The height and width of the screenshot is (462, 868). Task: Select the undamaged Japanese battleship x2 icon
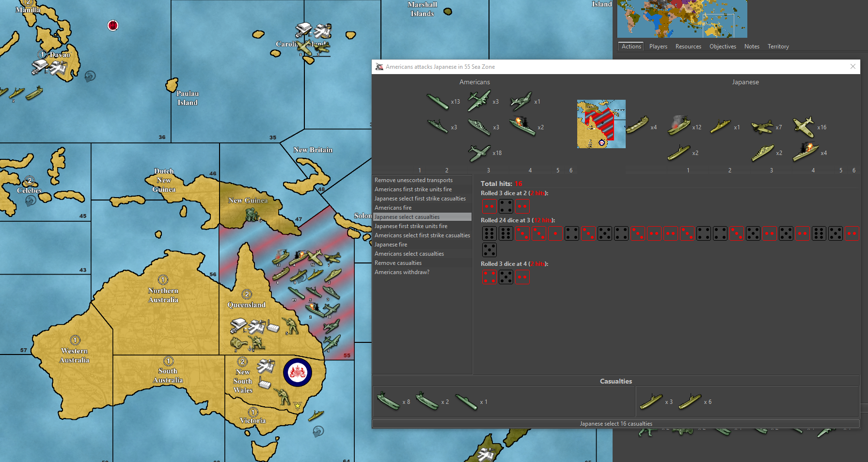(x=762, y=153)
